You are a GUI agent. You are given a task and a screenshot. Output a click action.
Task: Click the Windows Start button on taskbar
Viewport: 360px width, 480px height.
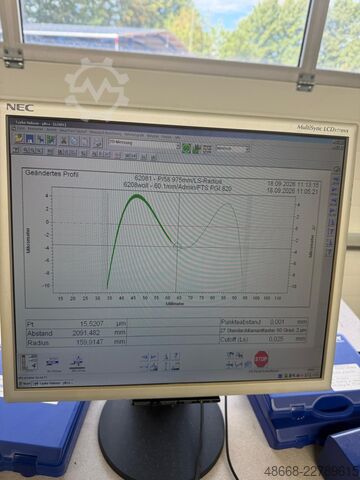click(x=25, y=383)
